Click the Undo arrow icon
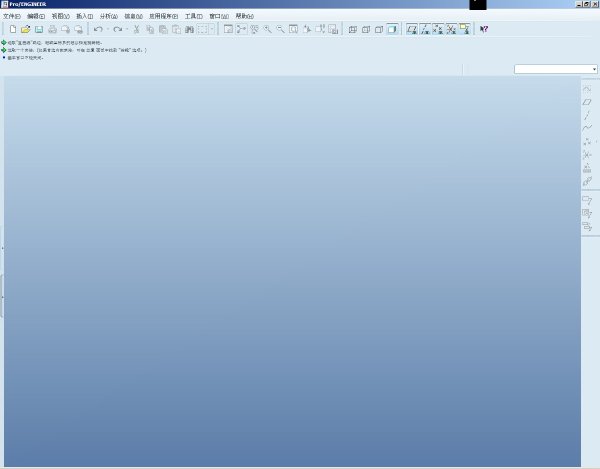 [98, 29]
